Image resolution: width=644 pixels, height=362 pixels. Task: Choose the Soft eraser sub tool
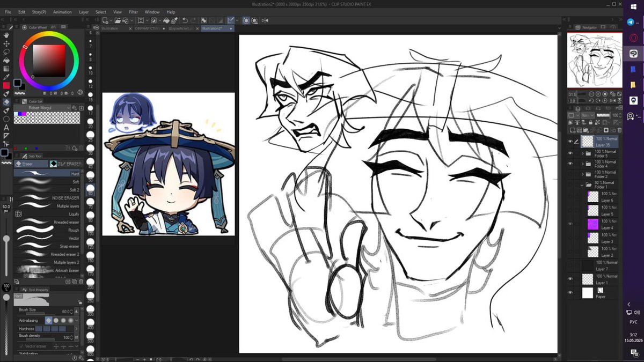(47, 182)
